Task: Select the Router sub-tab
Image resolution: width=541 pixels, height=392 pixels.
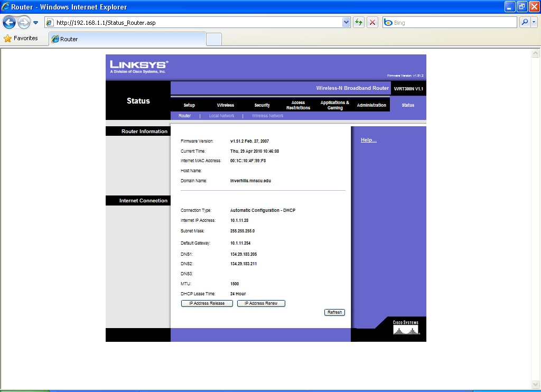Action: [184, 116]
